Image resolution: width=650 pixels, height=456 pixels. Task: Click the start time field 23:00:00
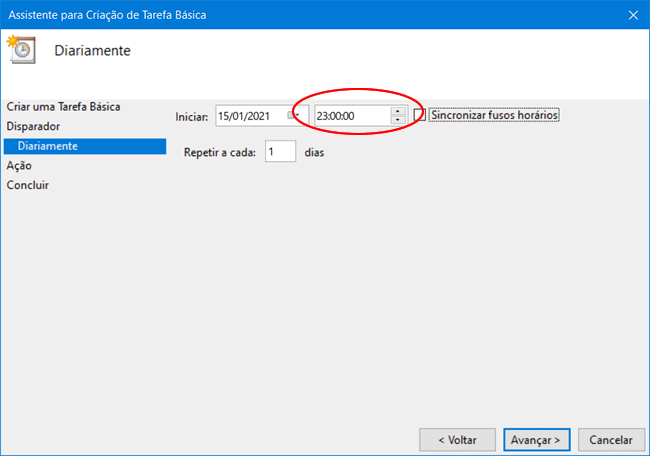(350, 116)
